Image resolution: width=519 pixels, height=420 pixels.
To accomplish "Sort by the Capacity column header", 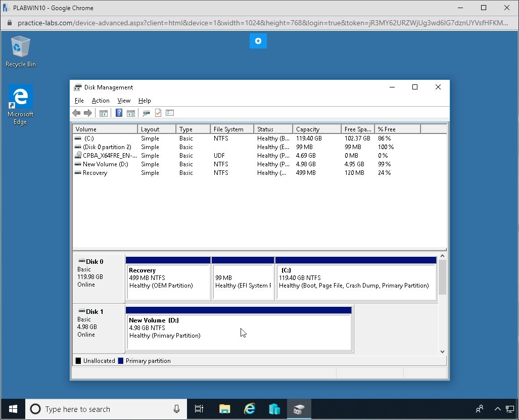I will pos(317,129).
